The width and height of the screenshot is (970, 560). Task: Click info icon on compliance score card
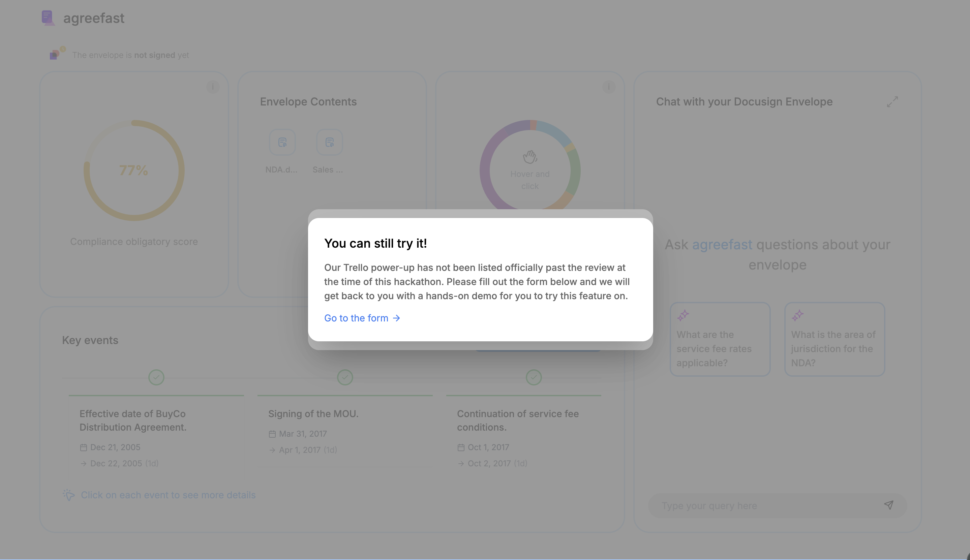[213, 87]
